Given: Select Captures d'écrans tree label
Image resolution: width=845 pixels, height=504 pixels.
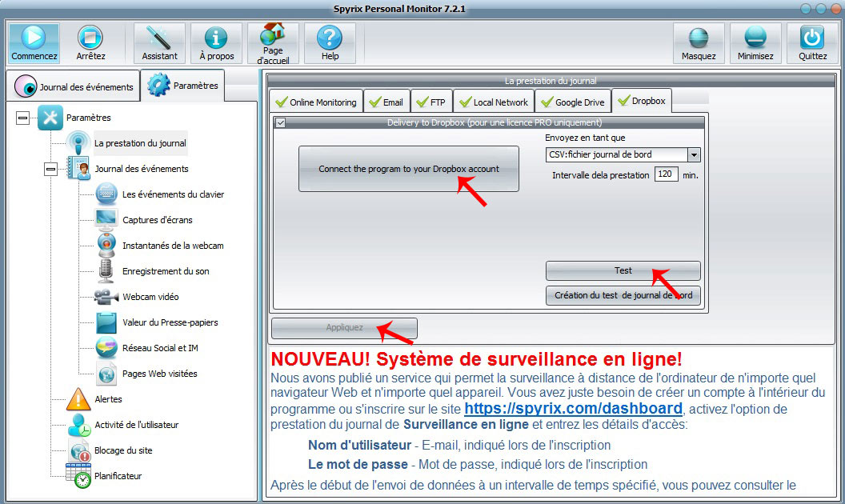Looking at the screenshot, I should [158, 220].
